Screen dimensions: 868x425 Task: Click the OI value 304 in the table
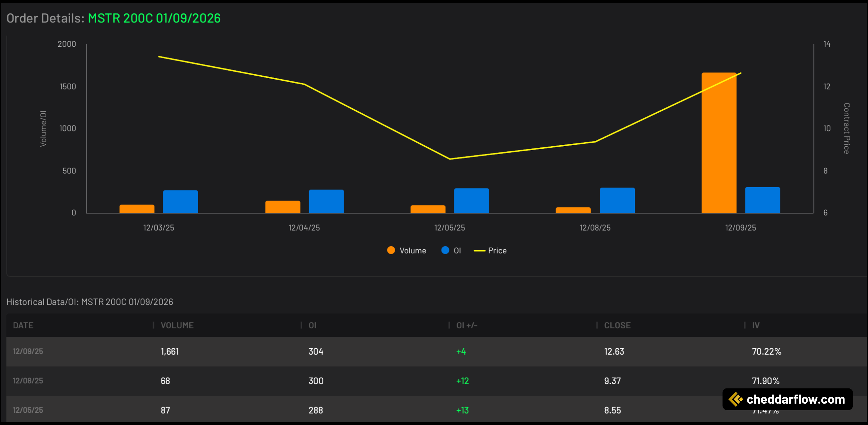[x=316, y=351]
